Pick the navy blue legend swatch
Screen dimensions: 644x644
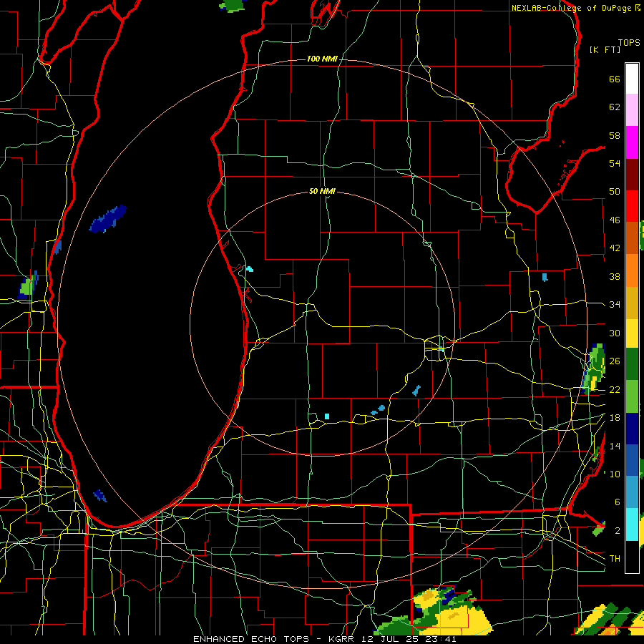pos(632,429)
